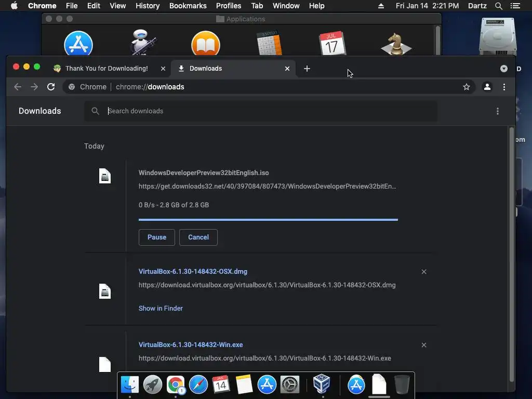The width and height of the screenshot is (532, 399).
Task: Open the History menu
Action: point(148,6)
